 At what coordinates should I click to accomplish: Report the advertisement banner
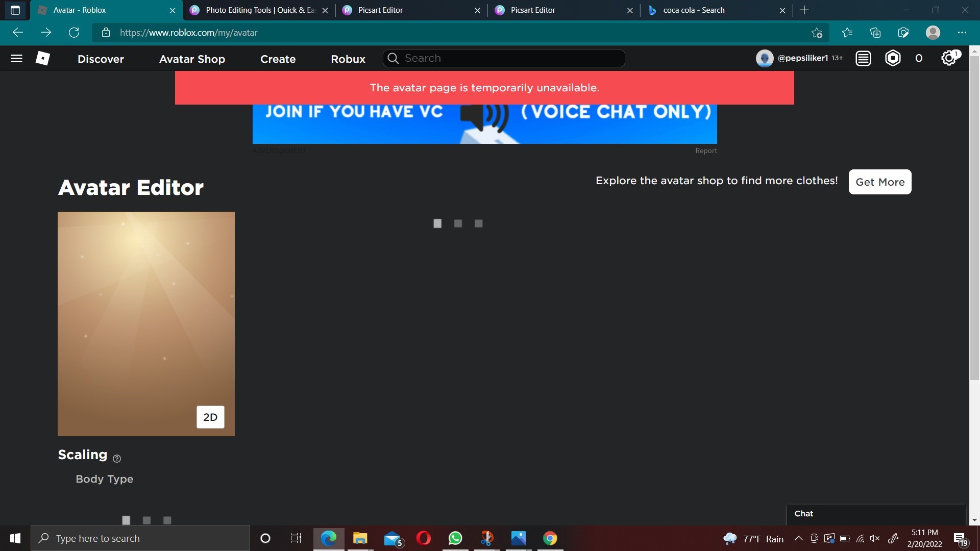(706, 151)
